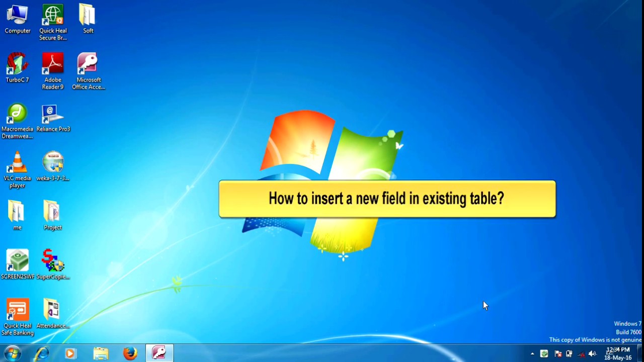Open the Computer desktop icon
Viewport: 644px width, 362px height.
point(18,20)
